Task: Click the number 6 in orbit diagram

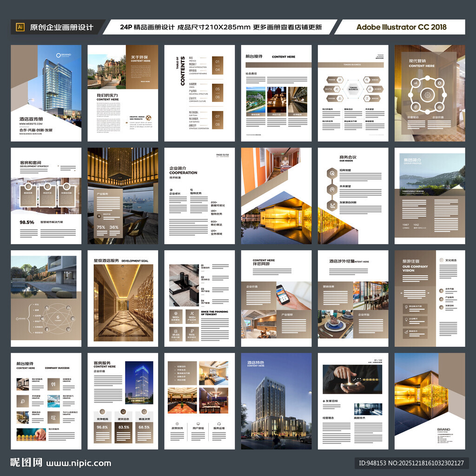Action: tap(58, 317)
